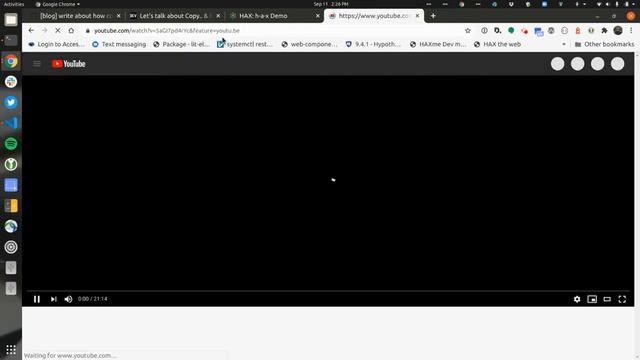Expand the hidden bookmarks overflow arrow
The image size is (640, 360).
tap(564, 44)
